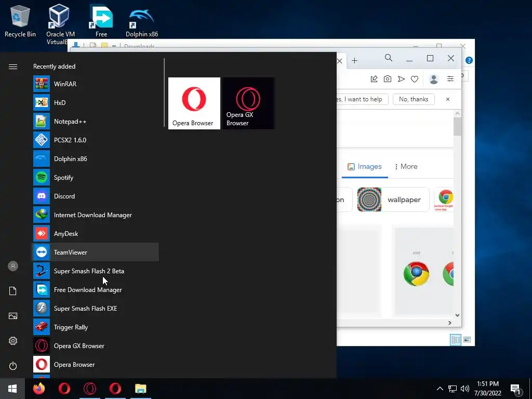Click the Opera vertical scrollbar down arrow
The width and height of the screenshot is (532, 399).
457,315
